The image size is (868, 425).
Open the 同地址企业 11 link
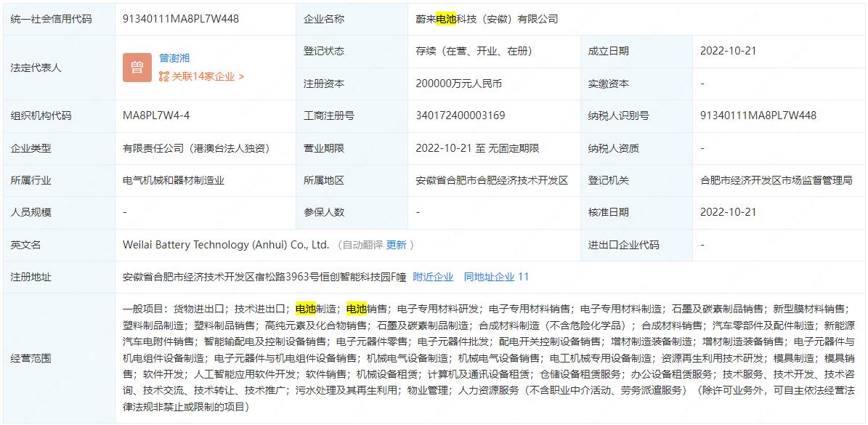(x=496, y=277)
